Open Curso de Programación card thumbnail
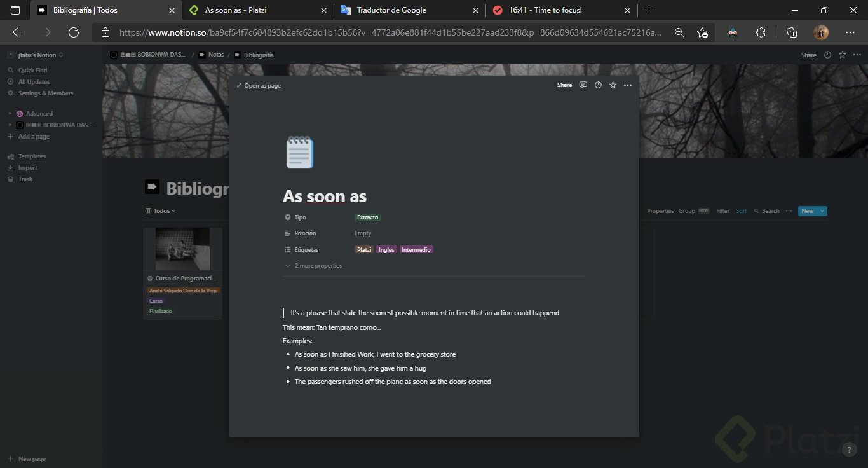868x468 pixels. 182,249
